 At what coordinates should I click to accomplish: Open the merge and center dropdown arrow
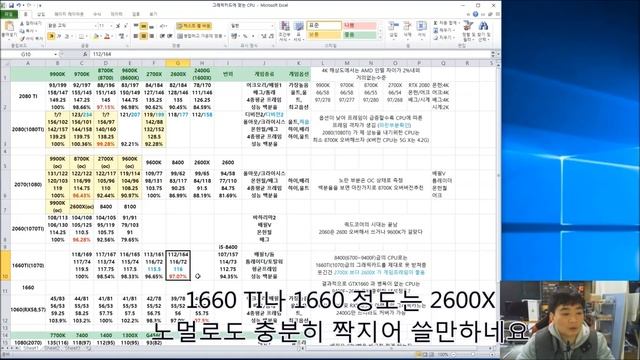[x=225, y=36]
